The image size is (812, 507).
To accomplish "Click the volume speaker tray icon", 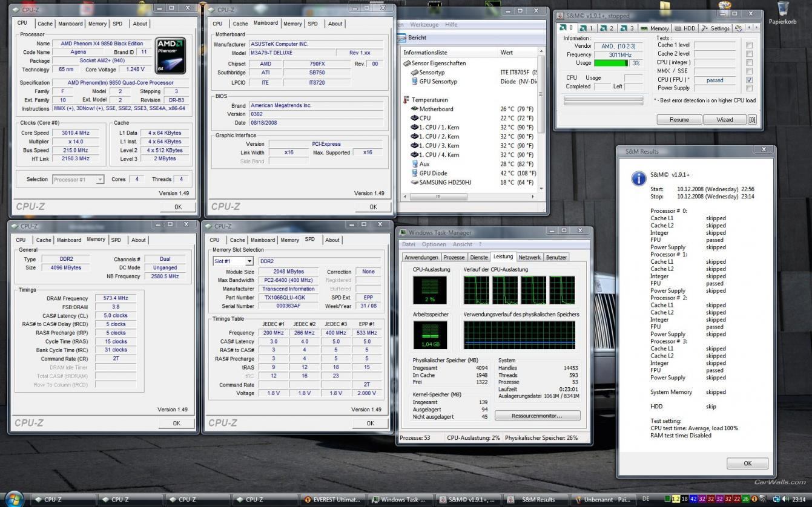I will (786, 499).
